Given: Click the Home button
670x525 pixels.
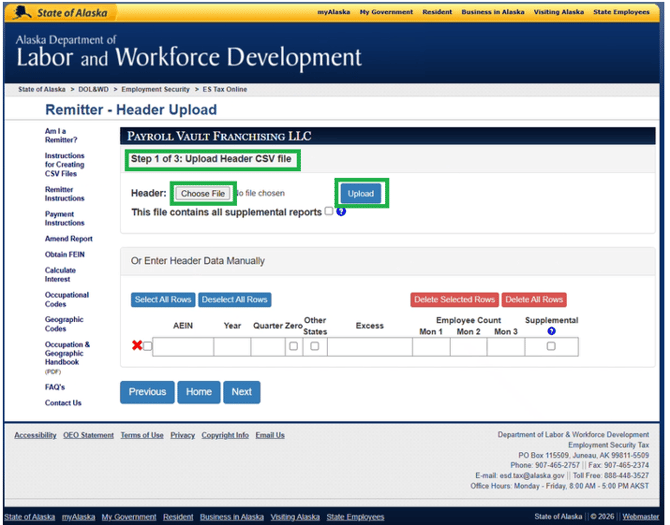Looking at the screenshot, I should (x=199, y=392).
